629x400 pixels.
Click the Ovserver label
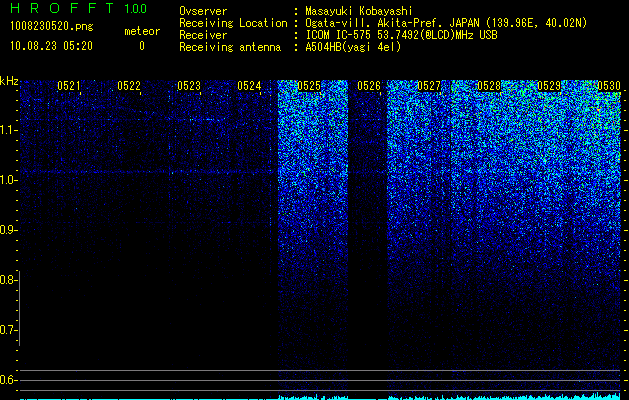coord(203,11)
